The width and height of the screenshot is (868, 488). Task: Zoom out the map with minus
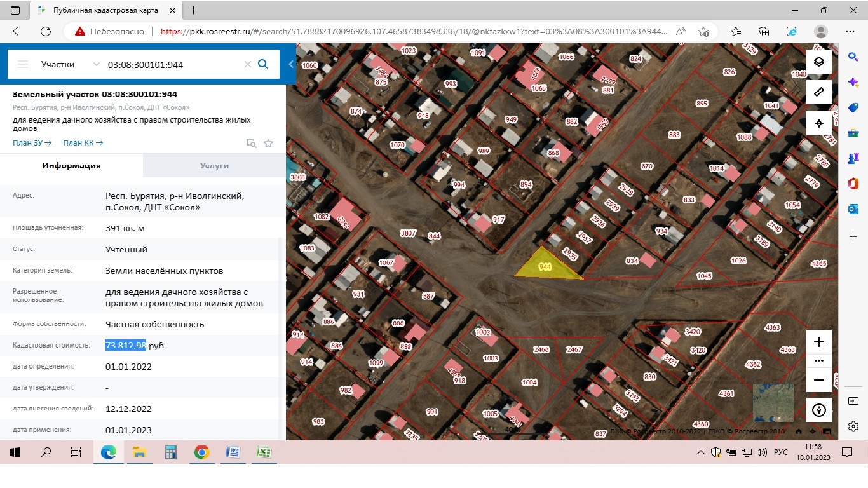pyautogui.click(x=819, y=380)
